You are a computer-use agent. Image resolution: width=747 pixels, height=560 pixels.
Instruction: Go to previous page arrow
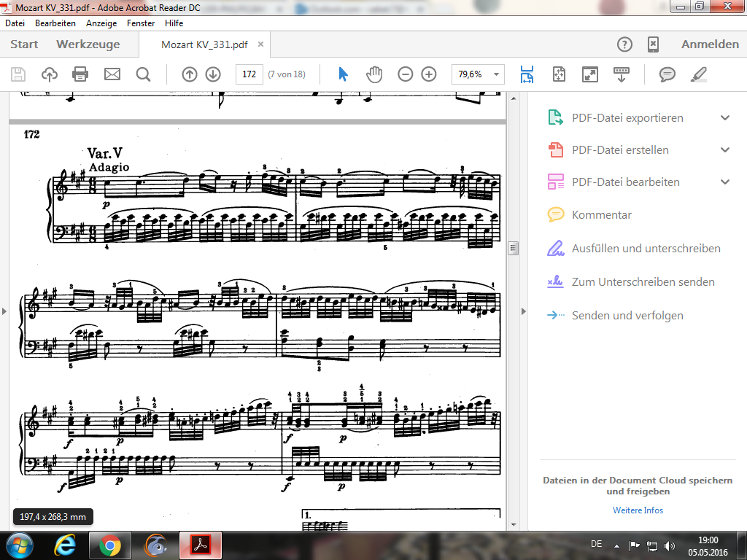coord(190,74)
